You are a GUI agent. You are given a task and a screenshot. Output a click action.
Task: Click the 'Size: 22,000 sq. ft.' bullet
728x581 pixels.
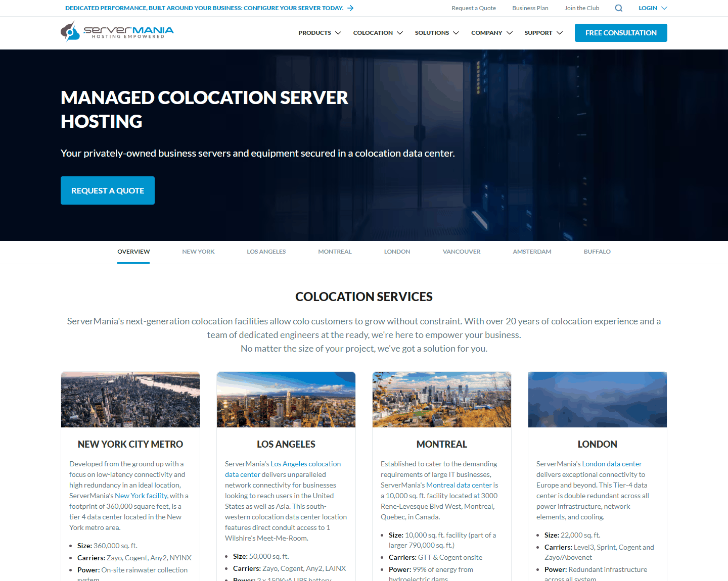(x=572, y=535)
